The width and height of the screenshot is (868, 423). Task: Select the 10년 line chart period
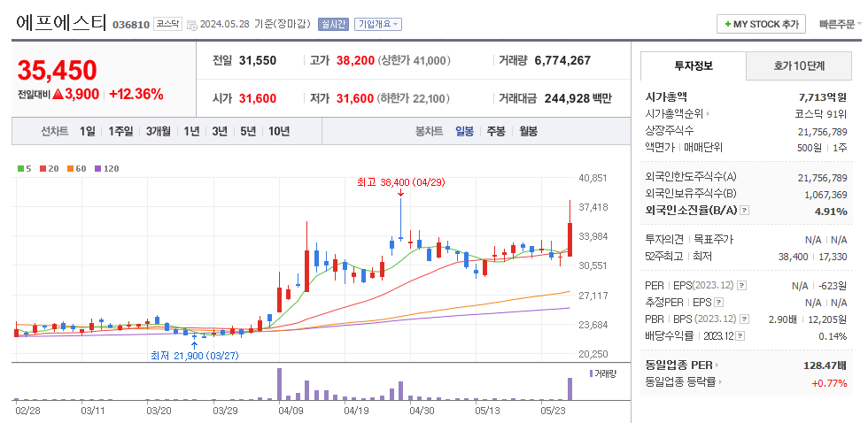[x=279, y=131]
